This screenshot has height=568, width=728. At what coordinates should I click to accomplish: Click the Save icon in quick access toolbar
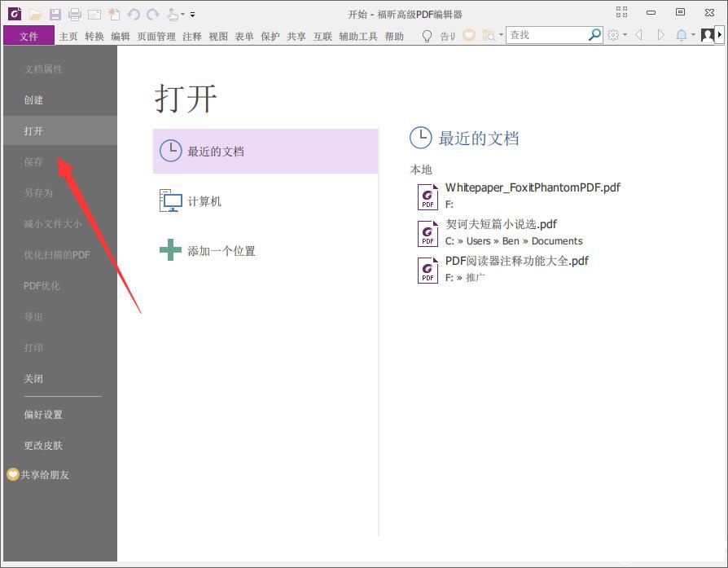tap(55, 13)
